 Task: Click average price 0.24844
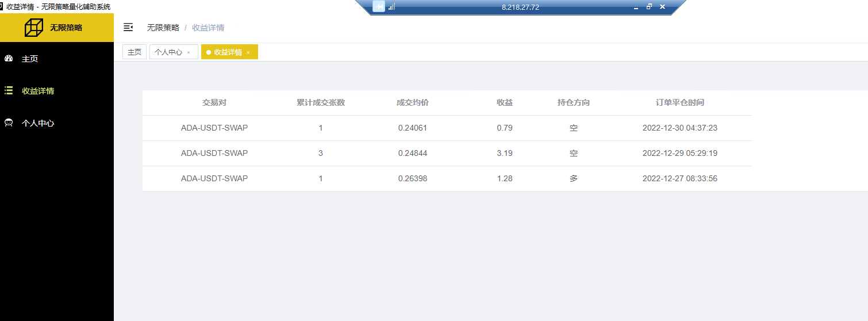click(x=413, y=153)
